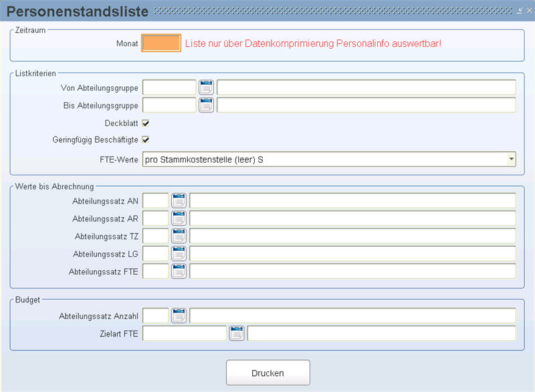Image resolution: width=535 pixels, height=392 pixels.
Task: Toggle the Geringfügig Beschäftigte checkbox
Action: (146, 140)
